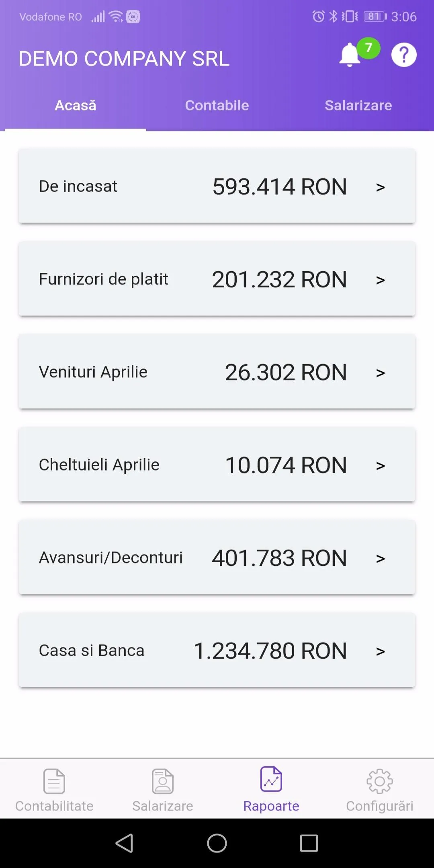Expand the Furnizori de platit arrow

(381, 280)
